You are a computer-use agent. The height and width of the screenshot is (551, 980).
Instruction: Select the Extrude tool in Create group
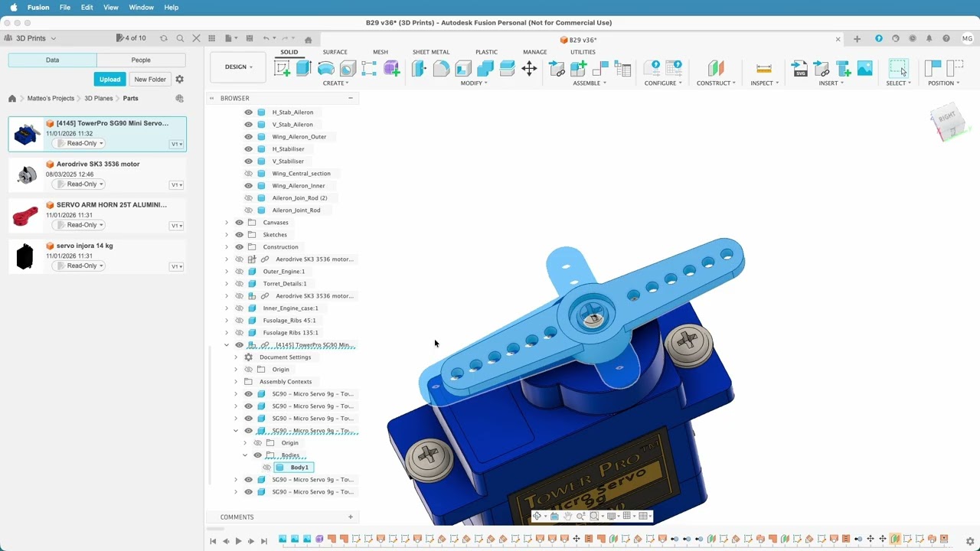(x=304, y=69)
